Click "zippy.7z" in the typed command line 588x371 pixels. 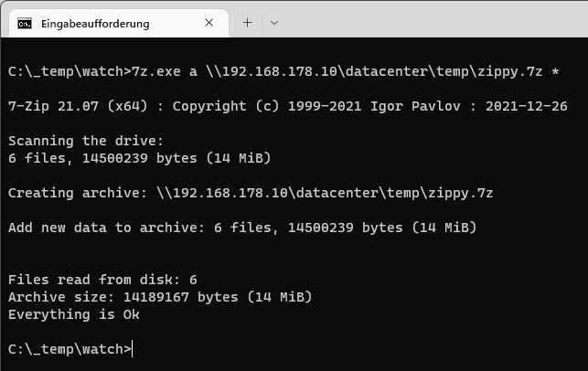tap(509, 71)
